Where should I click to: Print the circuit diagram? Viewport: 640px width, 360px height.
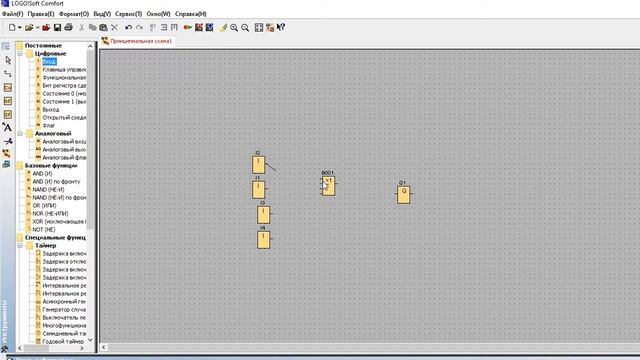point(68,27)
